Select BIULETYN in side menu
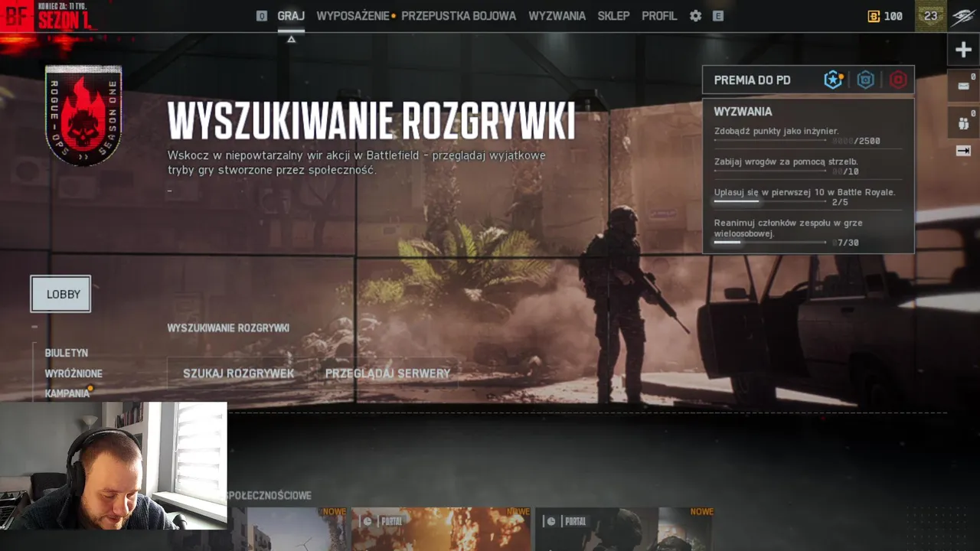Screen dimensions: 980x551 tap(67, 353)
